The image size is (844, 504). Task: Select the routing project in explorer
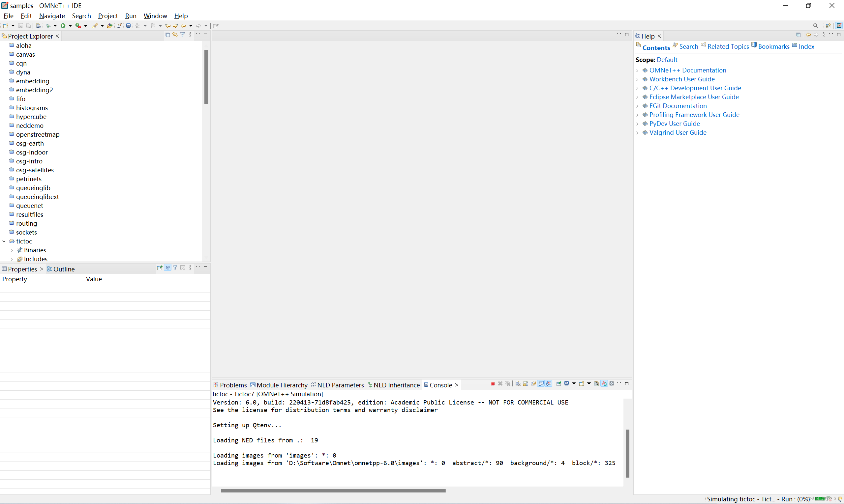26,223
